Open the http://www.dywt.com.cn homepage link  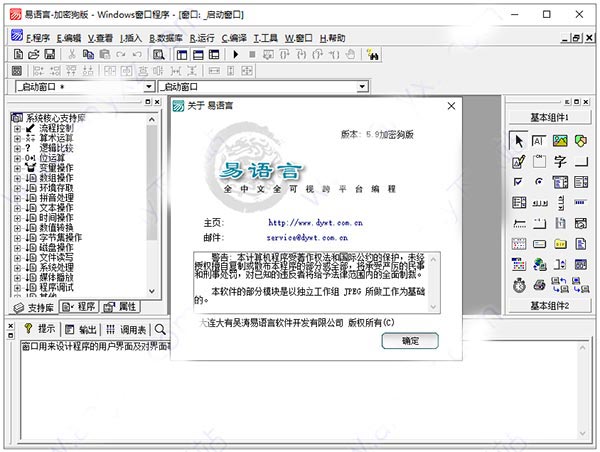[x=315, y=223]
